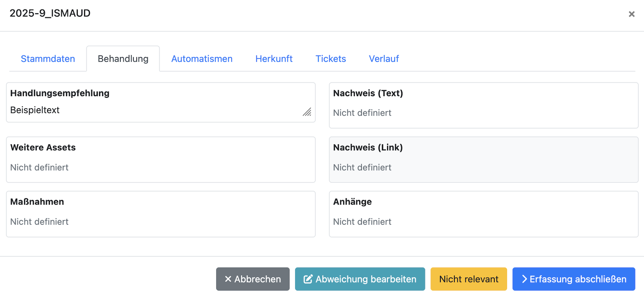The height and width of the screenshot is (297, 644).
Task: Open the Verlauf tab
Action: click(384, 59)
